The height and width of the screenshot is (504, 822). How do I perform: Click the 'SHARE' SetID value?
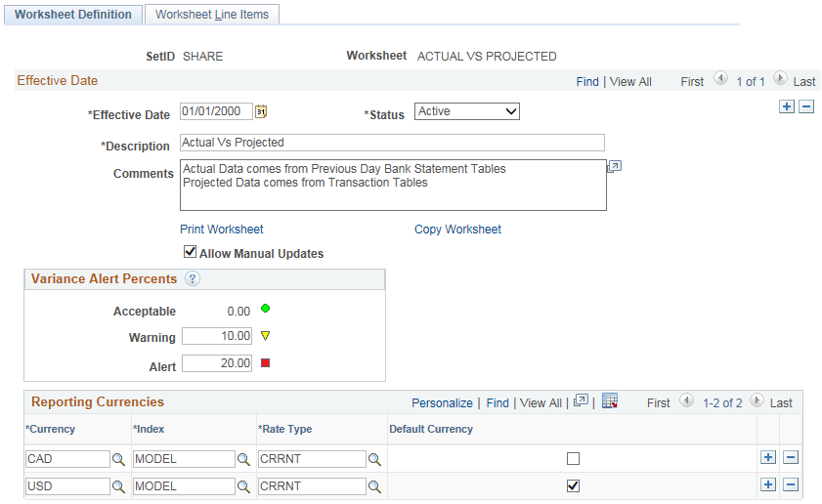click(x=203, y=56)
